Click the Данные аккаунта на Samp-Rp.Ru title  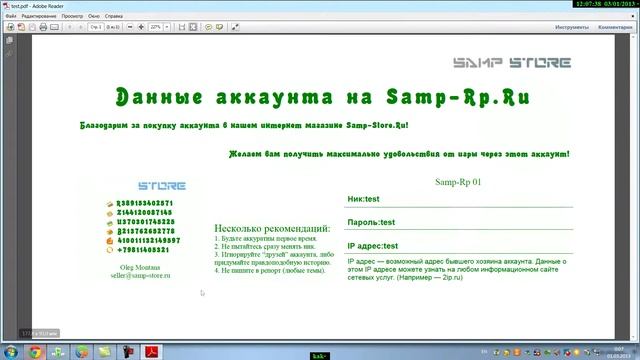pyautogui.click(x=323, y=97)
